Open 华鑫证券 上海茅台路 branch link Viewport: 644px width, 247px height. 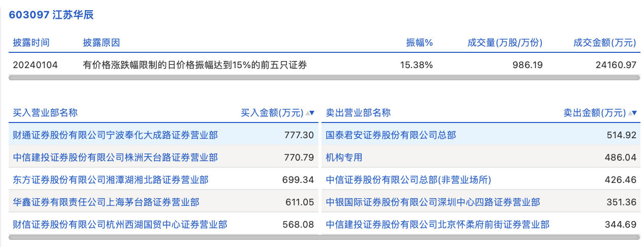[x=106, y=202]
